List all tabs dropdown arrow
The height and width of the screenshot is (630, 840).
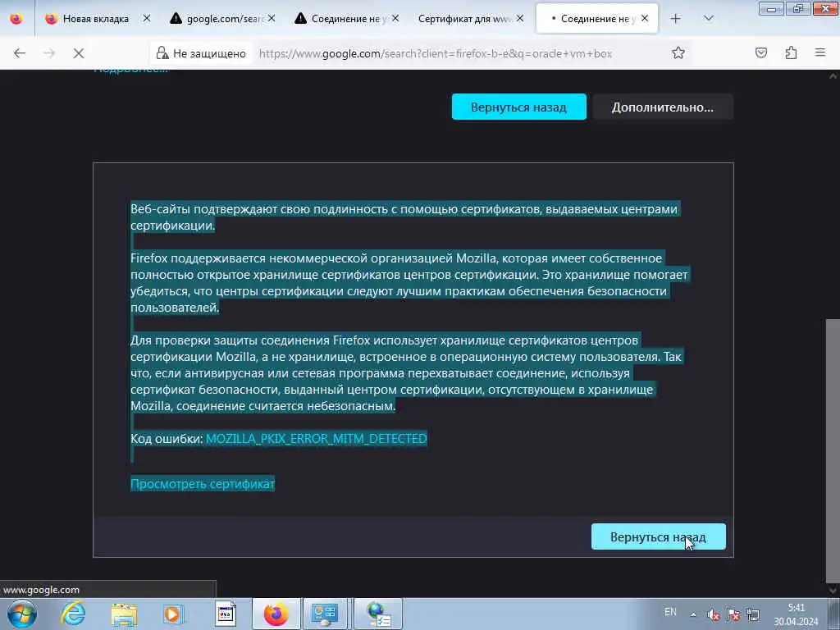(708, 19)
